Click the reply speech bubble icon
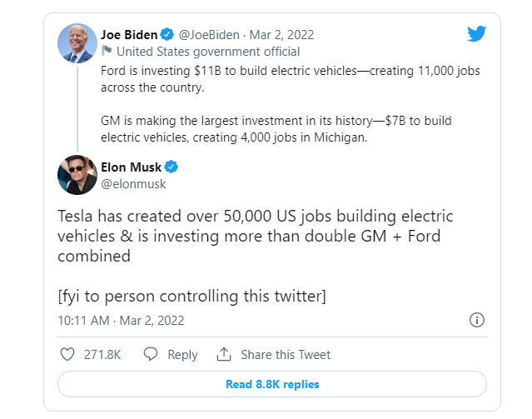 151,354
